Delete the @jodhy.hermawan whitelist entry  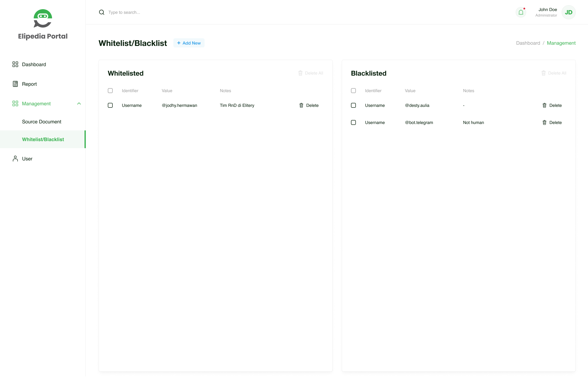pyautogui.click(x=309, y=105)
